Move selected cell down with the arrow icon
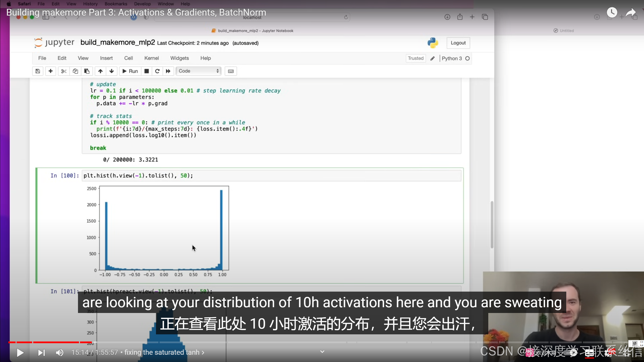 tap(112, 71)
